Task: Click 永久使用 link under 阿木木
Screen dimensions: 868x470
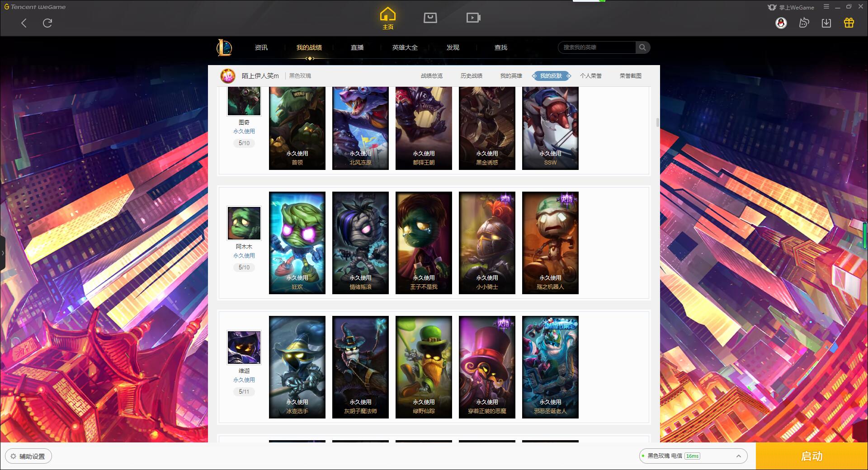Action: pos(244,256)
